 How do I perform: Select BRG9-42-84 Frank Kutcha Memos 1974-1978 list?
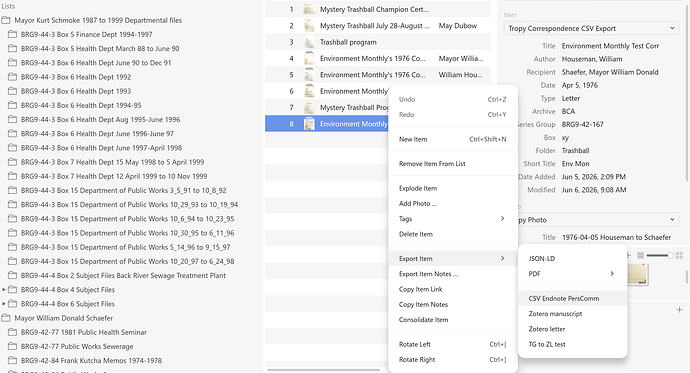coord(91,360)
